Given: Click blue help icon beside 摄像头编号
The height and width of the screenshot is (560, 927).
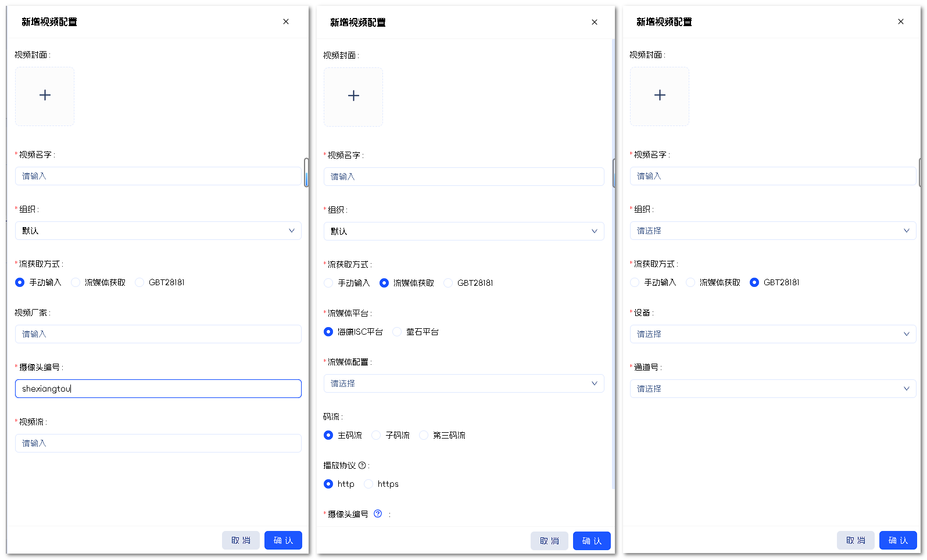Looking at the screenshot, I should [x=378, y=514].
